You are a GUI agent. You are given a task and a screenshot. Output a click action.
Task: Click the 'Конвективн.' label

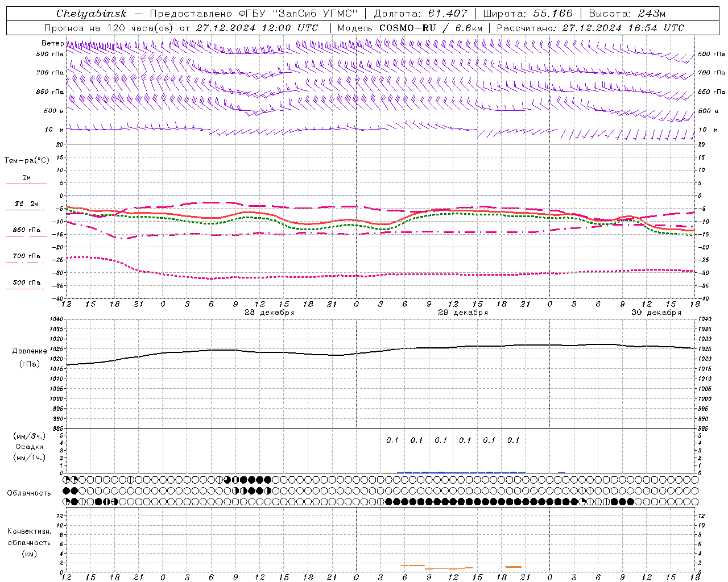coord(29,531)
